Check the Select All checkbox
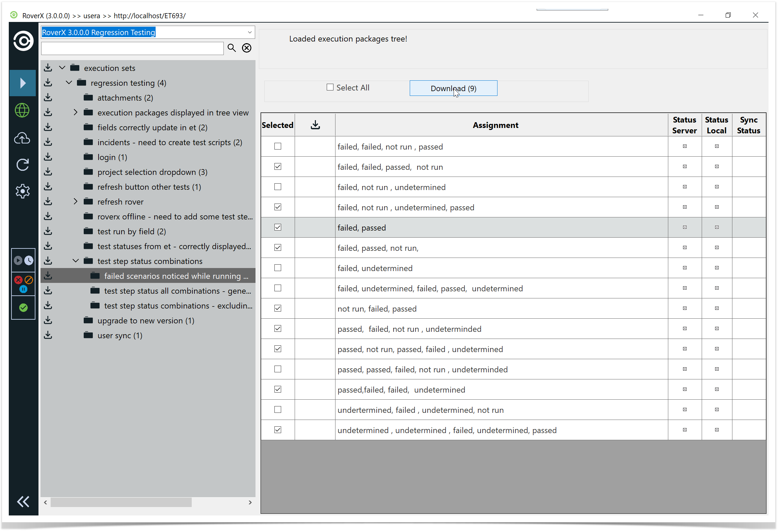Viewport: 780px width, 532px height. pos(330,87)
